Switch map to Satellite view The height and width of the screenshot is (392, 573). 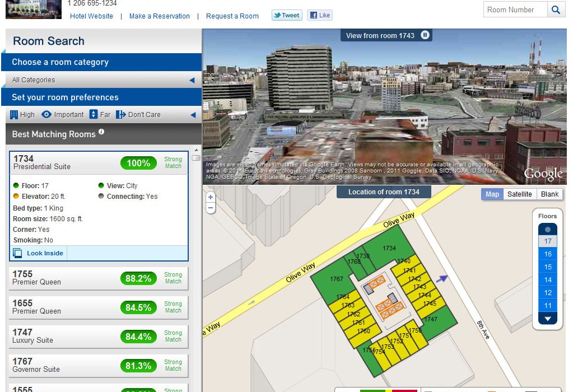(x=519, y=194)
